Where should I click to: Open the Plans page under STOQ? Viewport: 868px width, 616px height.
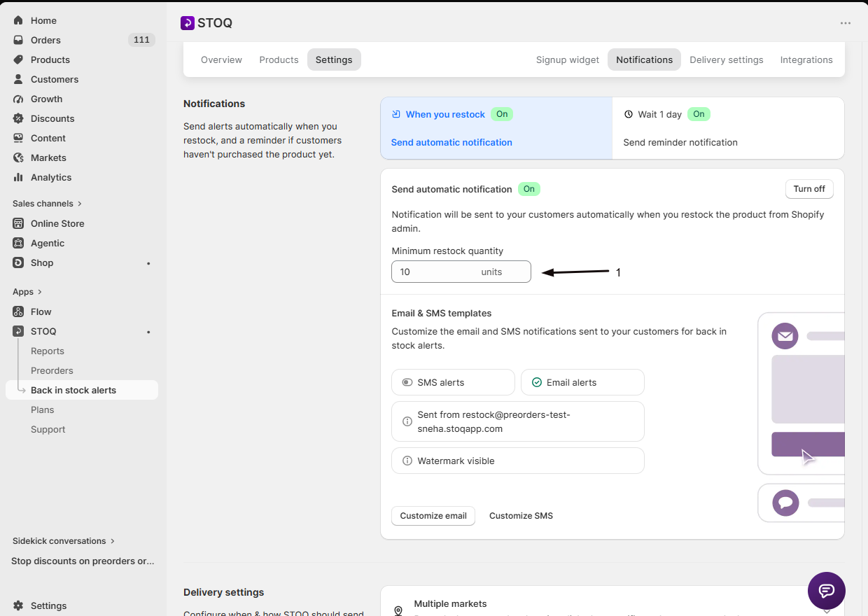[43, 409]
